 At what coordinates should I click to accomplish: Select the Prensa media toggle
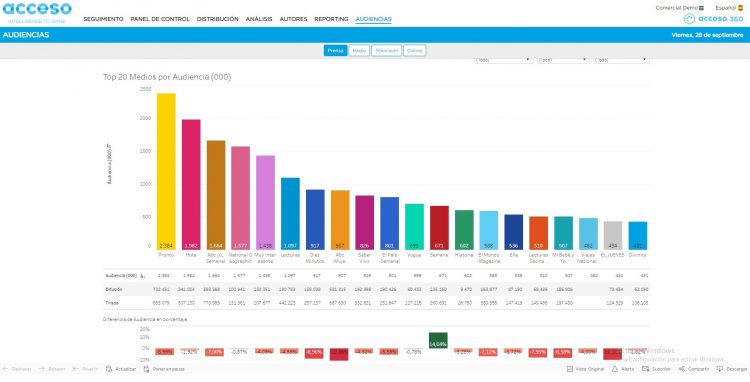[335, 51]
